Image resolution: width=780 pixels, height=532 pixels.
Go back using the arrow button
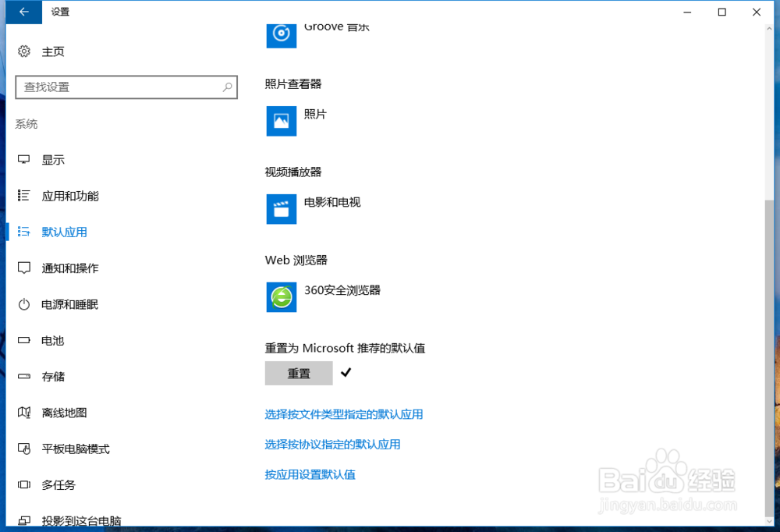click(x=24, y=12)
